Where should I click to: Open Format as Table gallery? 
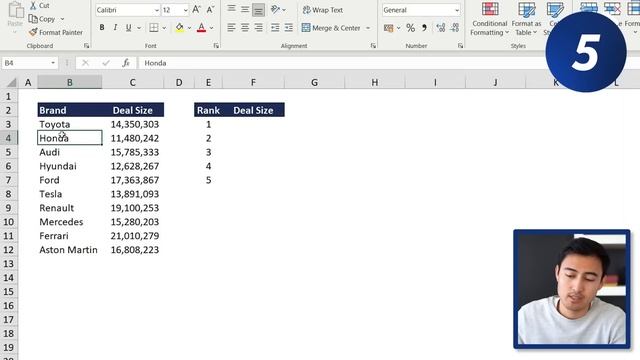coord(526,19)
